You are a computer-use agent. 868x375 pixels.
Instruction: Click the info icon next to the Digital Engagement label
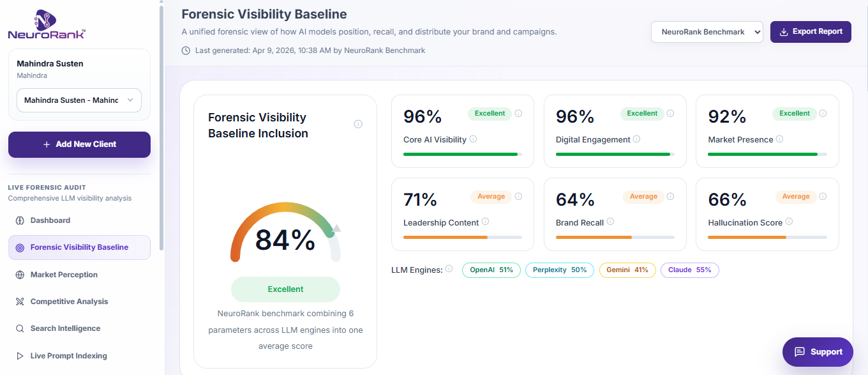tap(636, 139)
